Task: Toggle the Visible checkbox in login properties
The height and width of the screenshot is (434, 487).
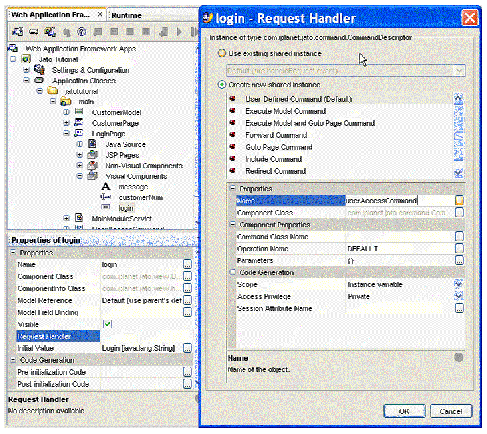Action: (108, 324)
